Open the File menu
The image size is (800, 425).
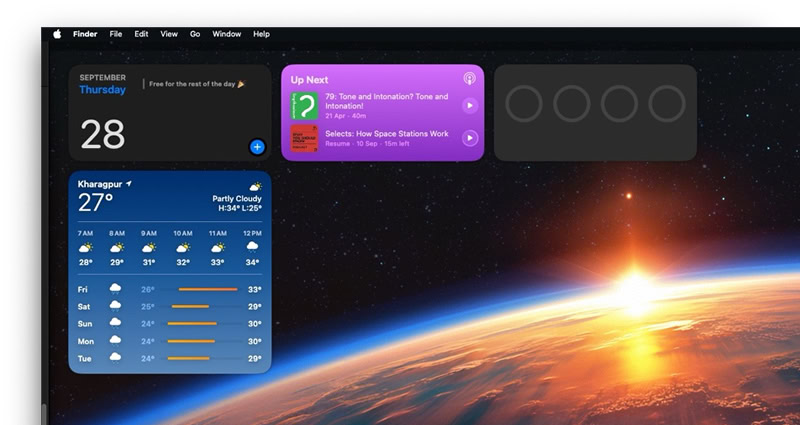[116, 34]
